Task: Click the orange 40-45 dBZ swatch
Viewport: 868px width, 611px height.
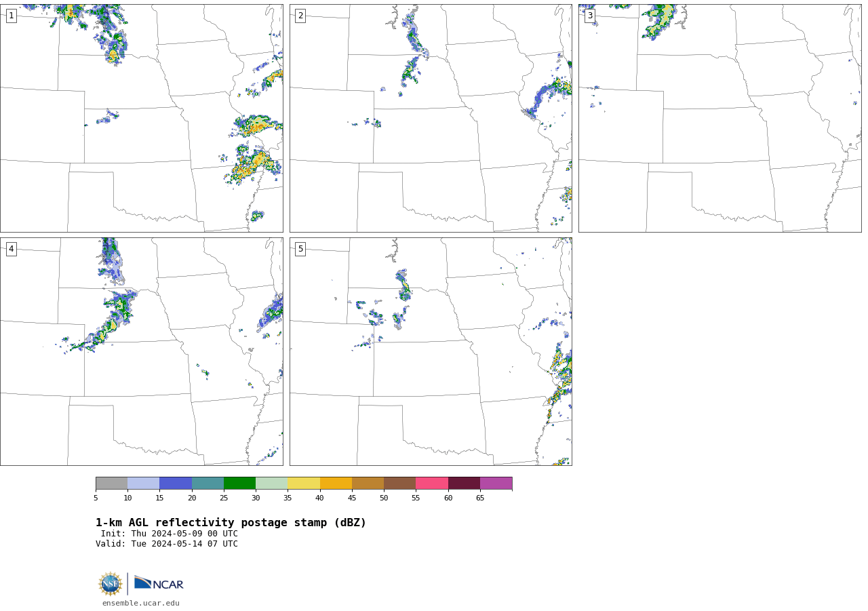Action: pos(336,484)
